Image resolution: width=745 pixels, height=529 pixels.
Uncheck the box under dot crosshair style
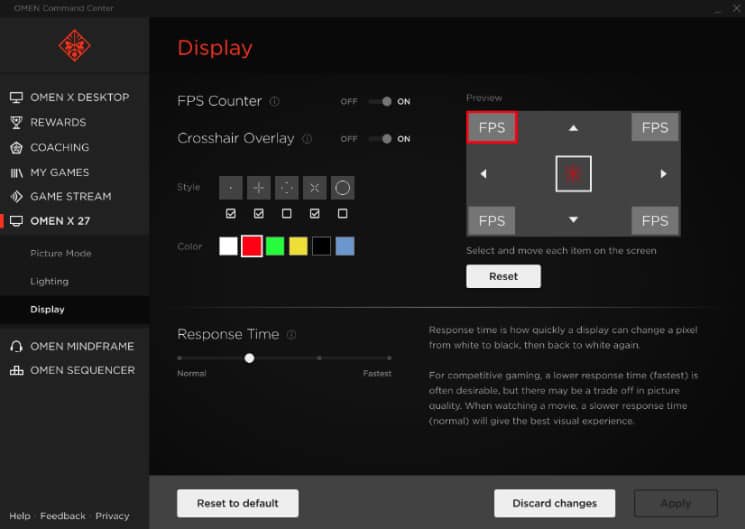coord(231,214)
